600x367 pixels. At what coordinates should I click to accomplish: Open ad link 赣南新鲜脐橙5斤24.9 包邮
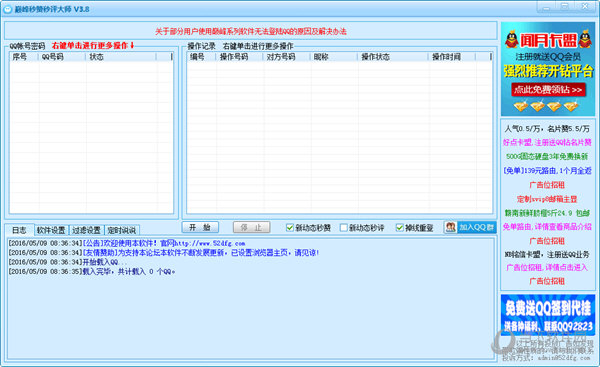coord(547,213)
